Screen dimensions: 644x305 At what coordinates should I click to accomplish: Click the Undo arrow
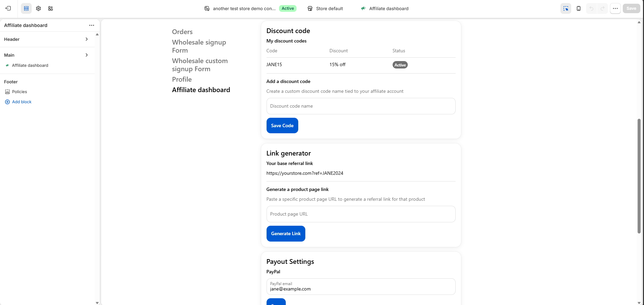591,8
